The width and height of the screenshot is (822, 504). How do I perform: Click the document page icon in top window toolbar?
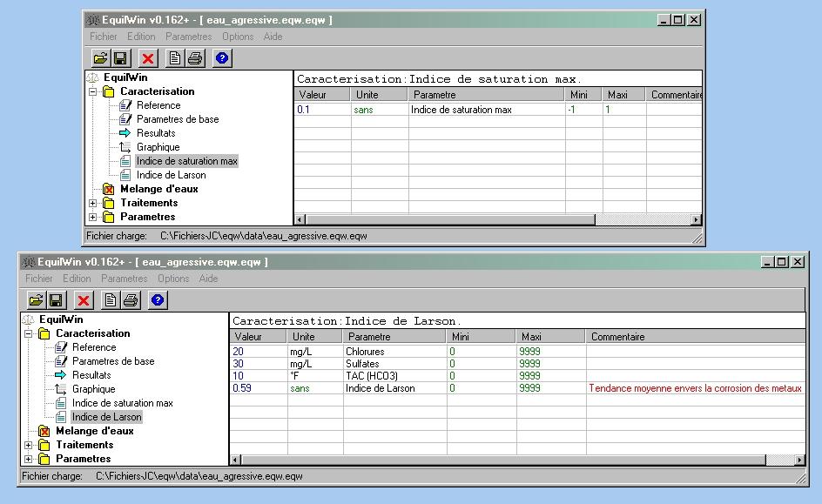pos(174,58)
